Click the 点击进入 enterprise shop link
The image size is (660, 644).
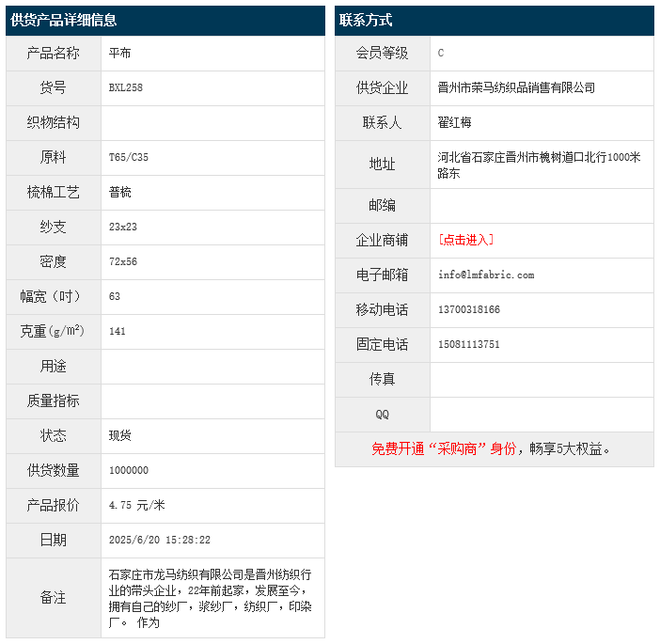tap(465, 240)
